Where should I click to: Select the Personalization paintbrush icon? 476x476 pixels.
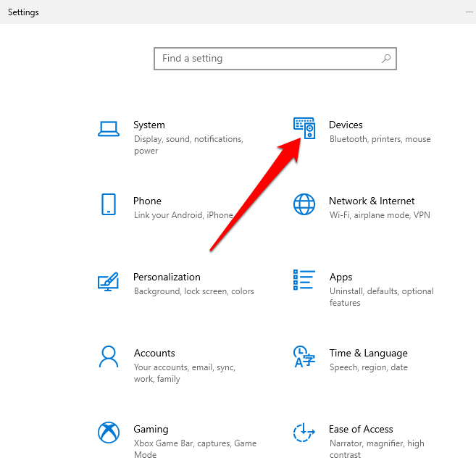(x=109, y=280)
